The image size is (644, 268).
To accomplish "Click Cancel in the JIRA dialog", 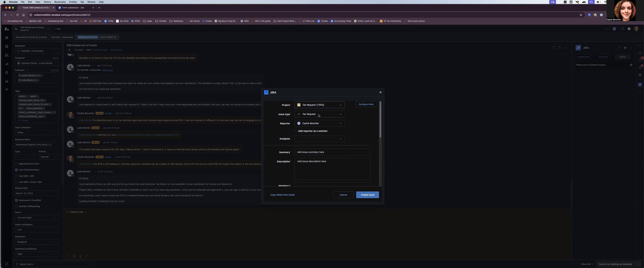I will [343, 195].
